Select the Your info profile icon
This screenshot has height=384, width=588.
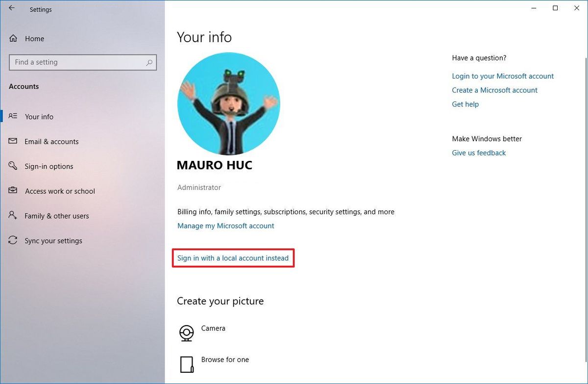12,116
